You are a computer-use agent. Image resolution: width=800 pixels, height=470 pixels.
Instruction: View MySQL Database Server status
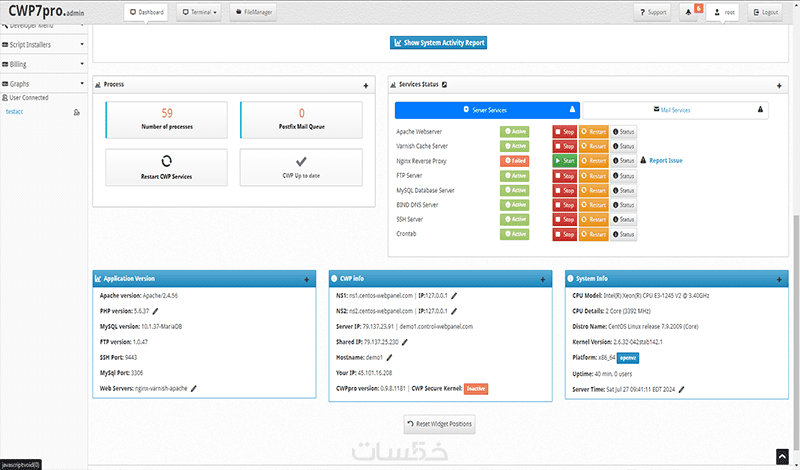pos(623,190)
